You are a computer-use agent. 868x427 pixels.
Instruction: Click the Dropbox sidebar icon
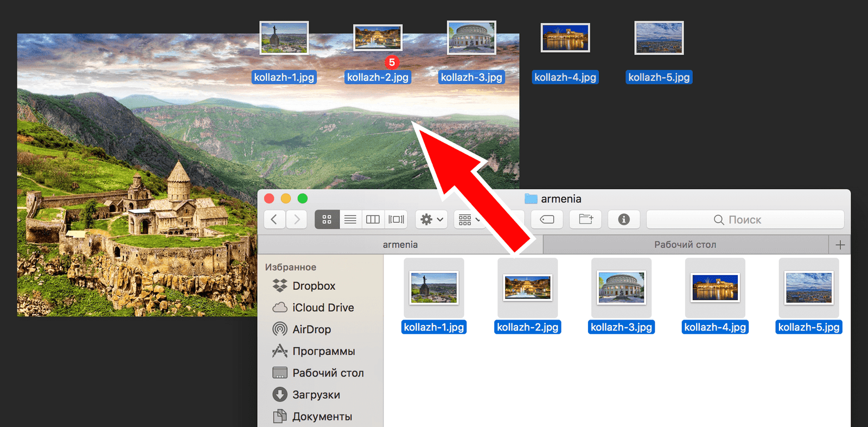click(280, 285)
